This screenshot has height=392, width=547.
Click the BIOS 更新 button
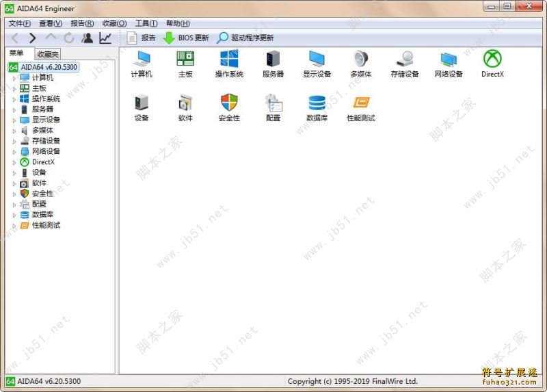pos(186,38)
